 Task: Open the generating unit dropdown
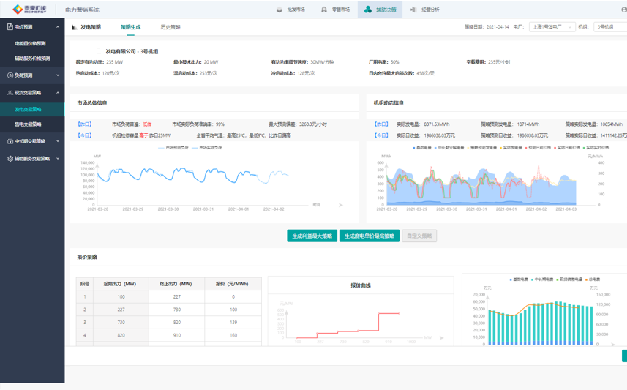pos(610,27)
